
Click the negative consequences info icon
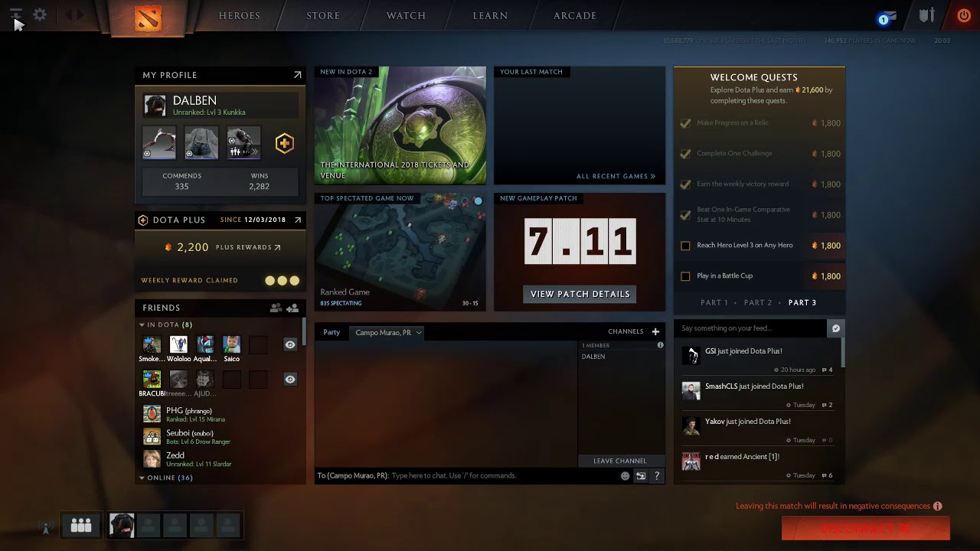pos(937,506)
